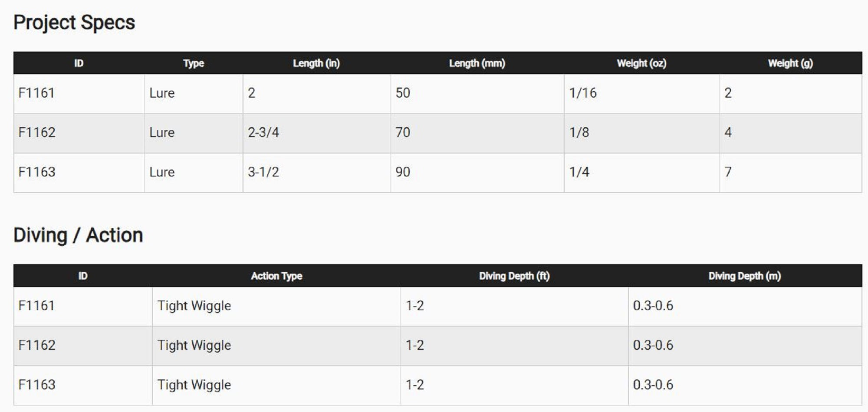Select Tight Wiggle in the F1161 row

pyautogui.click(x=194, y=306)
